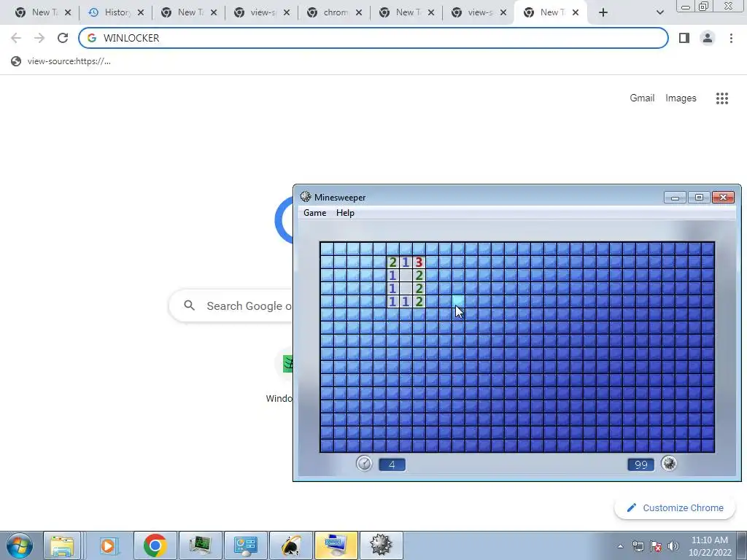
Task: Click the remaining mines count 99
Action: coord(641,464)
